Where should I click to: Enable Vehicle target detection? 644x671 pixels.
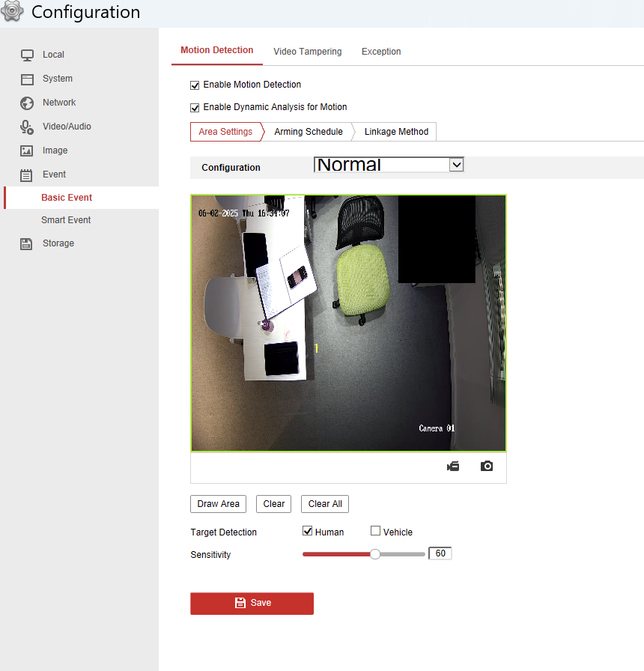pyautogui.click(x=376, y=532)
